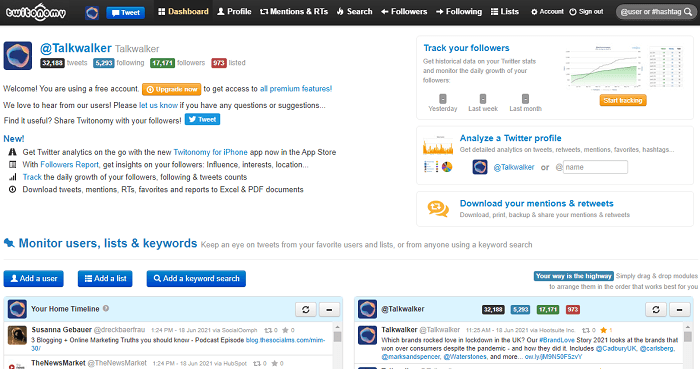Click the blue Tweet button in the navigation bar

pyautogui.click(x=125, y=12)
